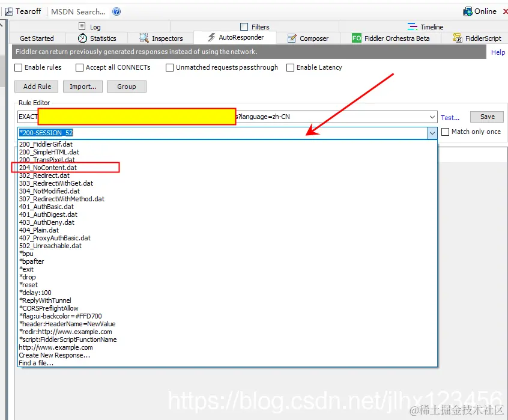The height and width of the screenshot is (420, 508).
Task: Click the Fiddler Orchestra FO icon
Action: [x=357, y=38]
